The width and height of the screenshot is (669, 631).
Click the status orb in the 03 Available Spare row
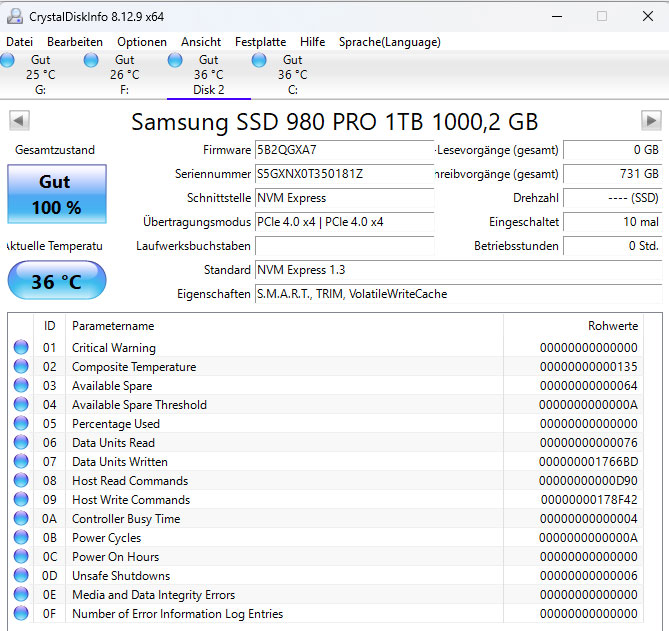point(21,385)
